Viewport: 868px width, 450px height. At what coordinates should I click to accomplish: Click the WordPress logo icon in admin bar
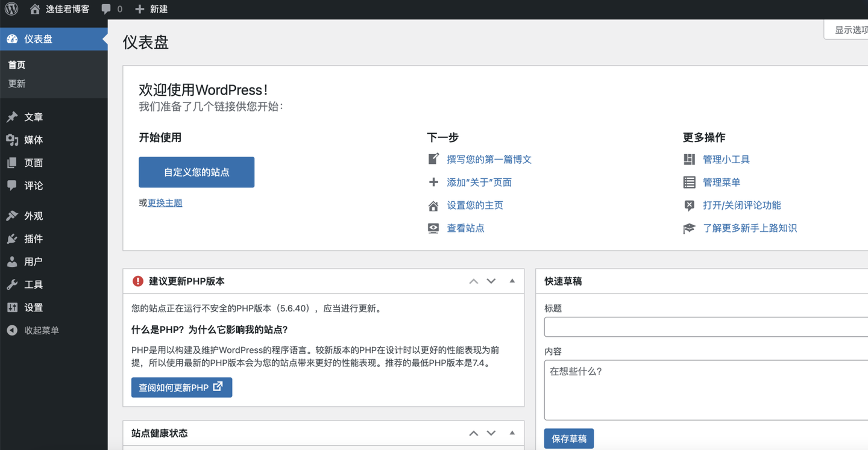11,9
